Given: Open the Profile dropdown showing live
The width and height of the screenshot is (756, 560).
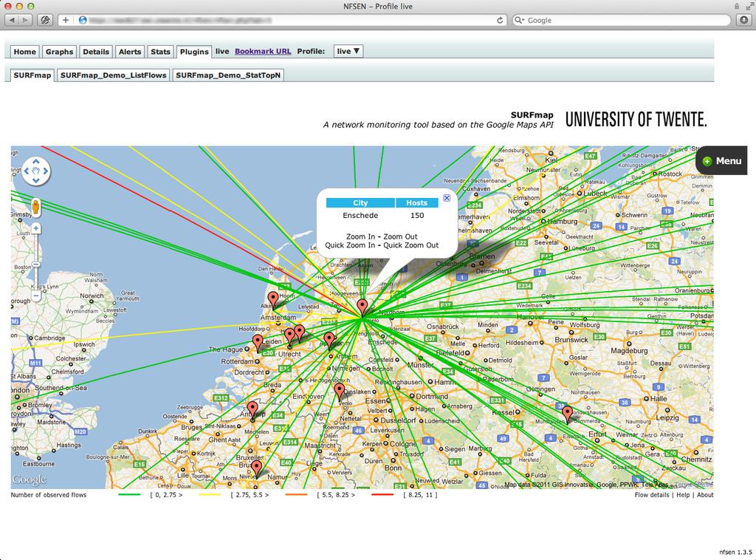Looking at the screenshot, I should point(348,51).
